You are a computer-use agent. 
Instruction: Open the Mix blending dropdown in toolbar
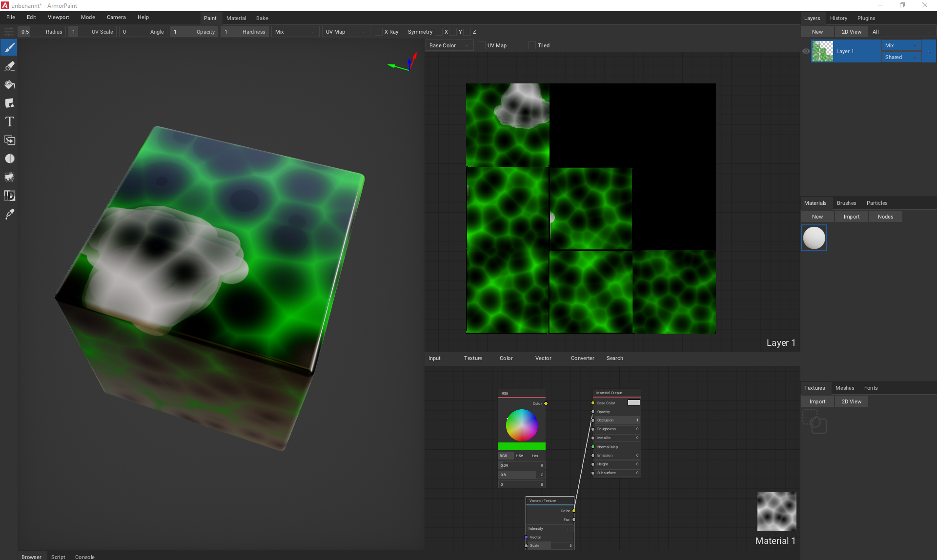click(x=295, y=32)
